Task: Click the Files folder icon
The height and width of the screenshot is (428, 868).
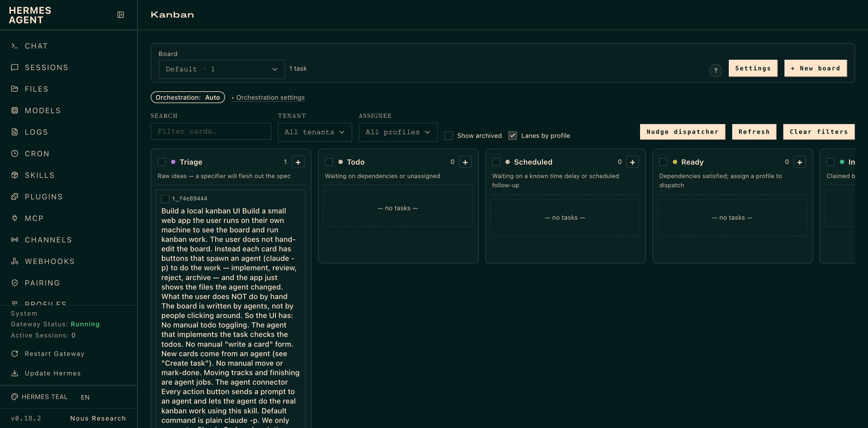Action: (14, 89)
